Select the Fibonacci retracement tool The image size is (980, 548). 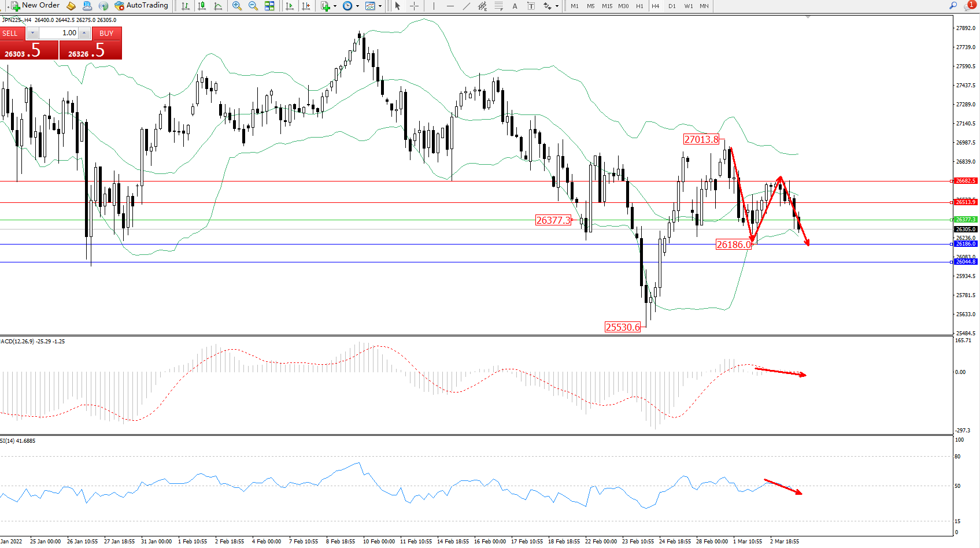(x=499, y=6)
